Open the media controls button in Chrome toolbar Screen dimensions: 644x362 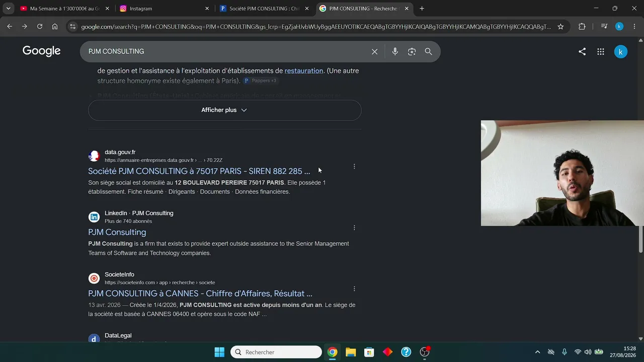(604, 27)
